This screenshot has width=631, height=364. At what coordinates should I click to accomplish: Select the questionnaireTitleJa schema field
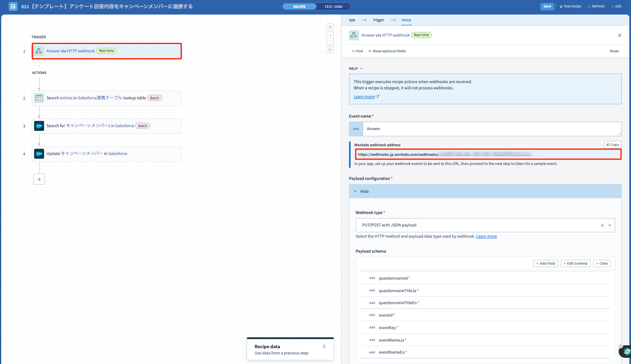[x=485, y=291]
